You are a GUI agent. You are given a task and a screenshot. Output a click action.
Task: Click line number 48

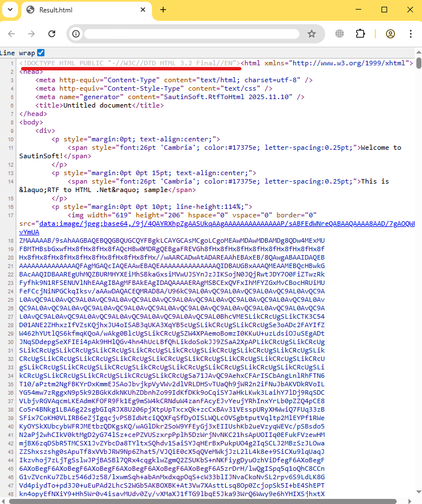[11, 494]
